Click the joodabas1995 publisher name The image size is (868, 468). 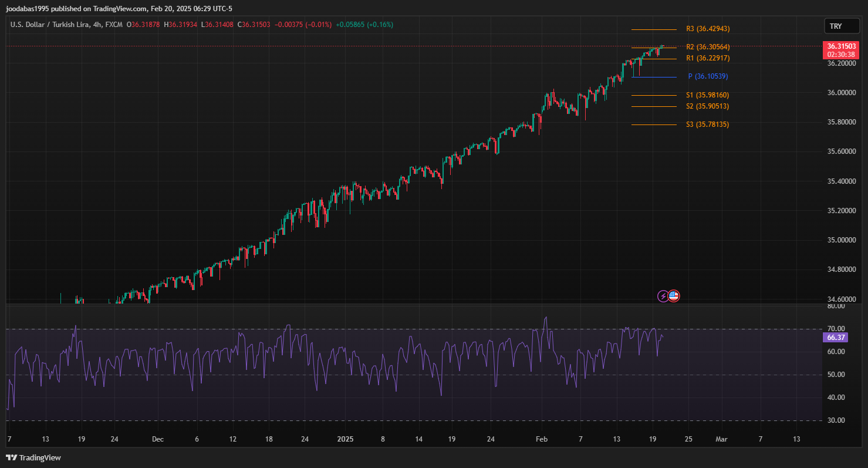coord(28,9)
